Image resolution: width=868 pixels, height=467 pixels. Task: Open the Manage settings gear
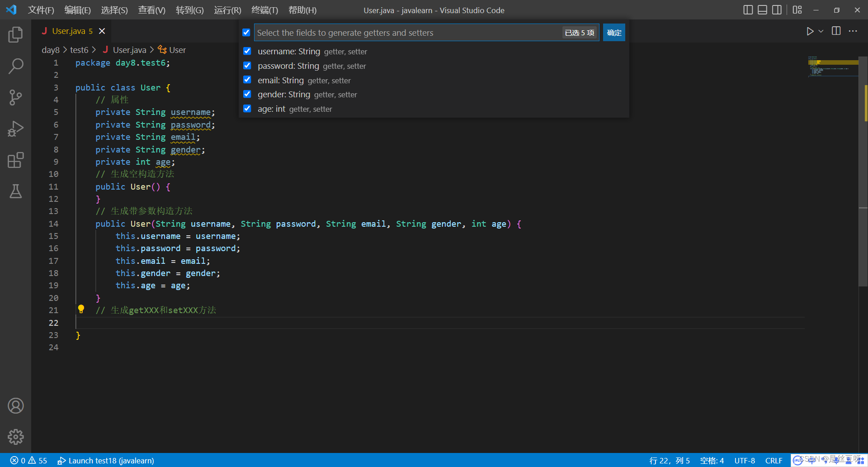[x=16, y=437]
